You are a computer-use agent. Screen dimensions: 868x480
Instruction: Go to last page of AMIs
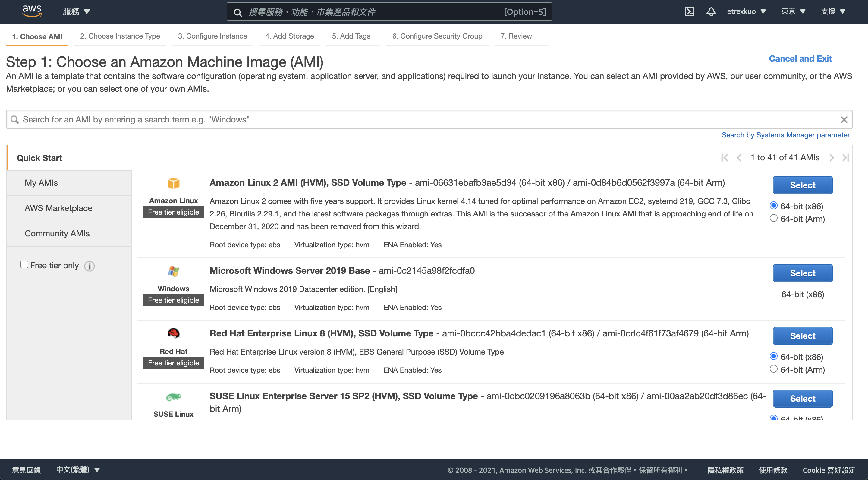(845, 158)
